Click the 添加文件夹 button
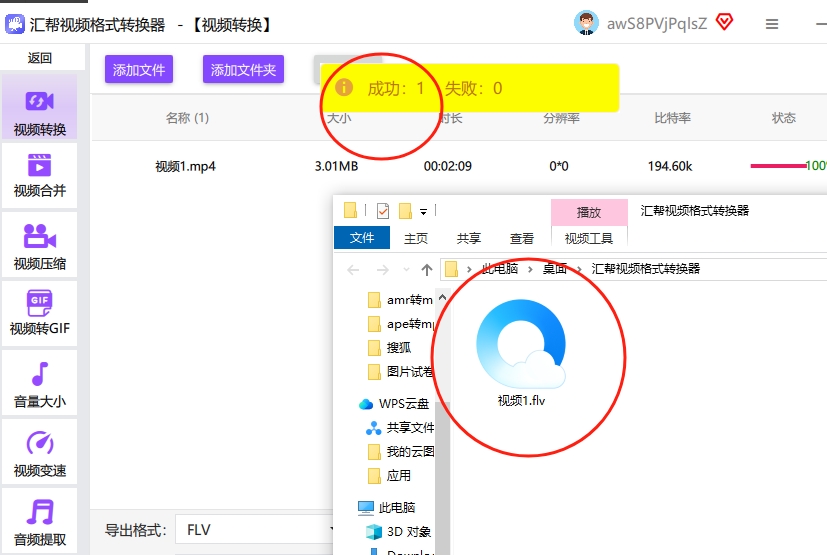Screen dimensions: 827x555 pos(243,69)
